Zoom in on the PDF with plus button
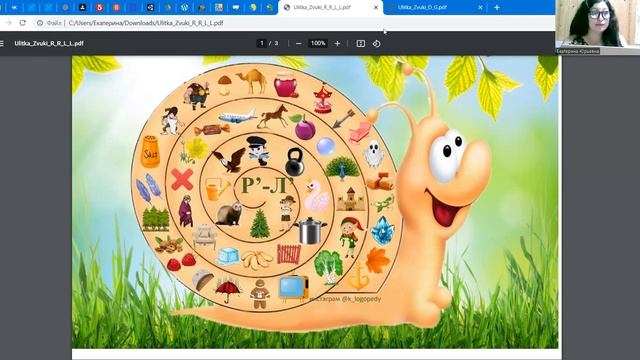Viewport: 640px width, 360px height. point(337,43)
